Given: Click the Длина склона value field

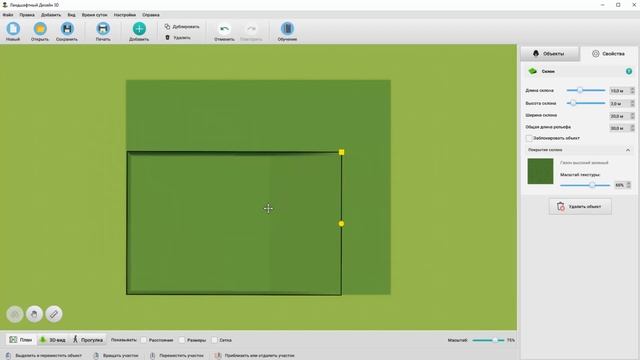Looking at the screenshot, I should [619, 91].
